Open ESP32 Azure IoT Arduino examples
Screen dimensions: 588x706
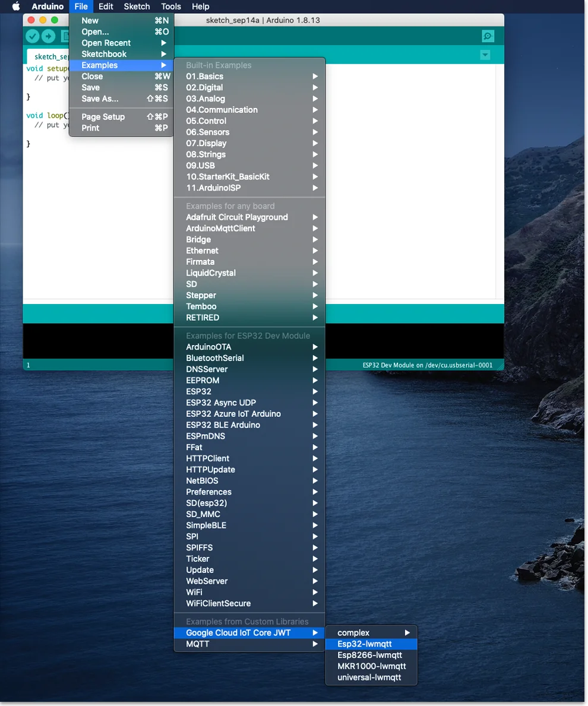tap(249, 414)
